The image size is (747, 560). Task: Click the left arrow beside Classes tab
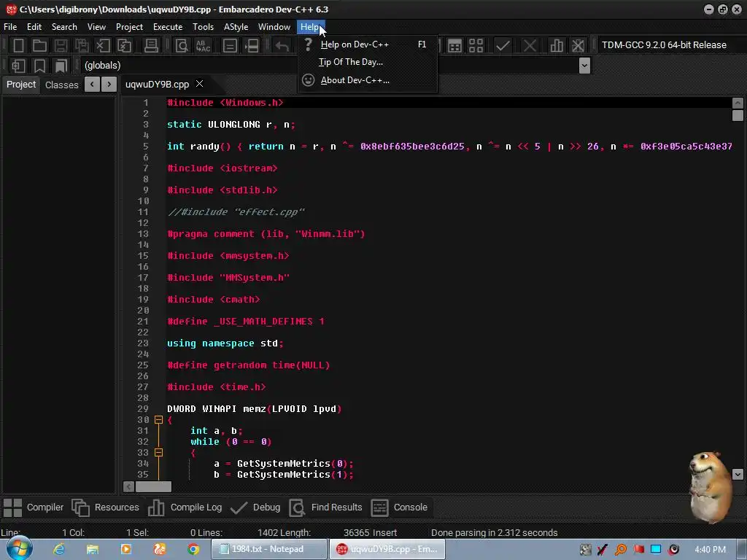tap(92, 85)
